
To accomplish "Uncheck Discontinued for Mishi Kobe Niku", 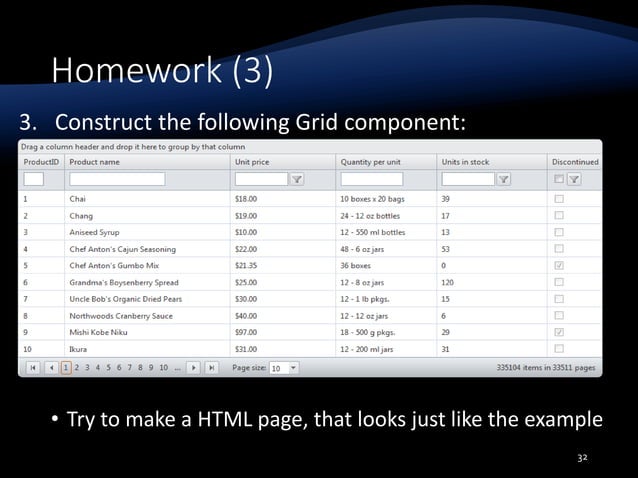I will (559, 332).
